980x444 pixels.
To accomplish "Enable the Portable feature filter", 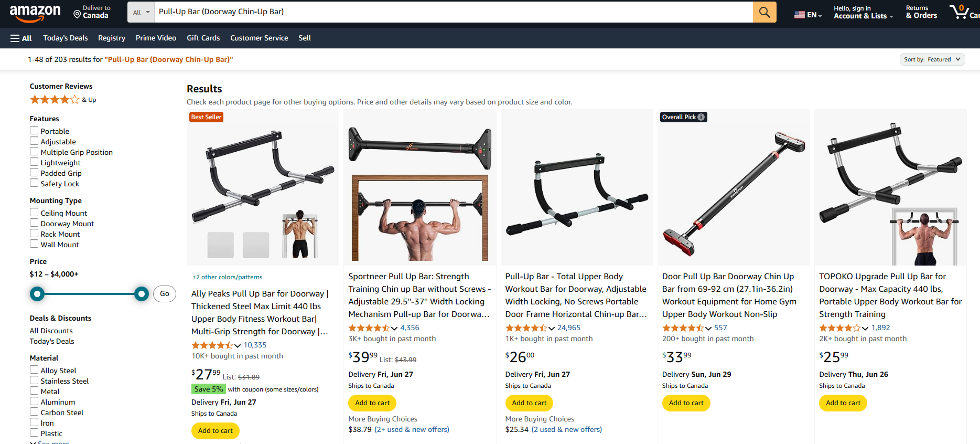I will point(34,130).
